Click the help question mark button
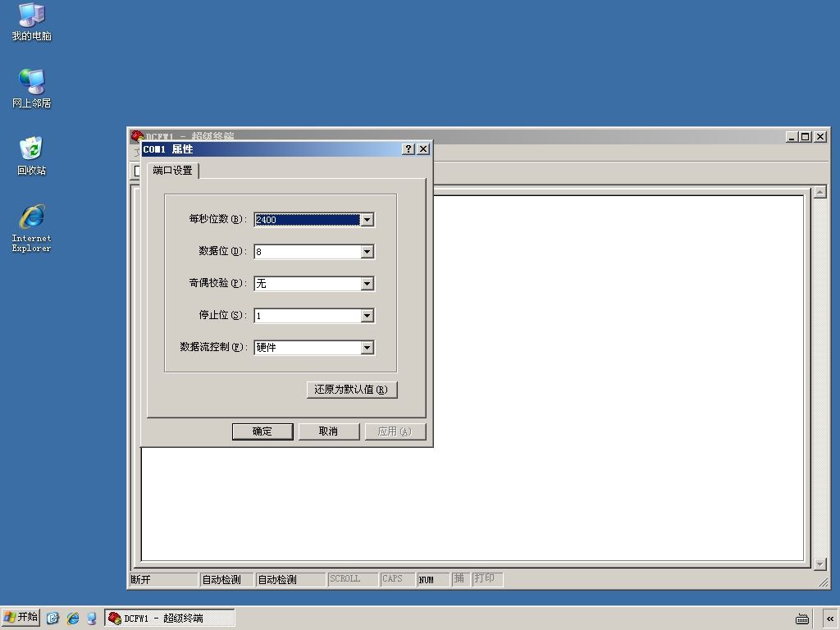Viewport: 840px width, 630px height. pyautogui.click(x=409, y=149)
